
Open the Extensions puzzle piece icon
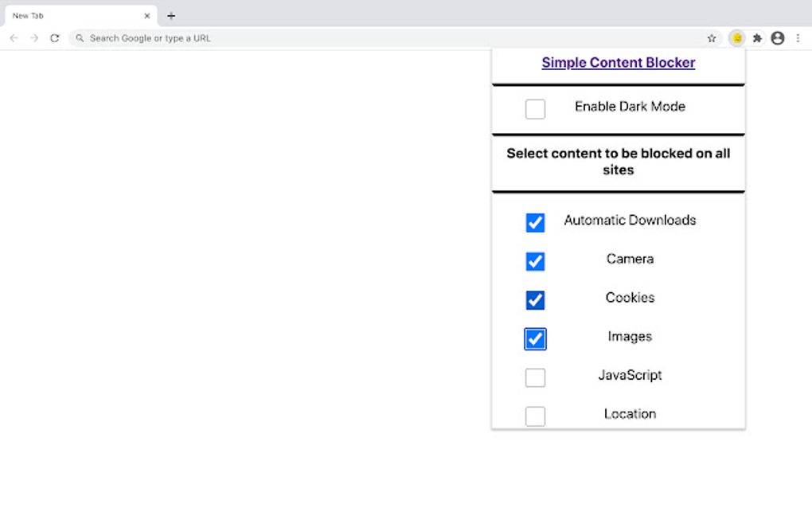757,37
